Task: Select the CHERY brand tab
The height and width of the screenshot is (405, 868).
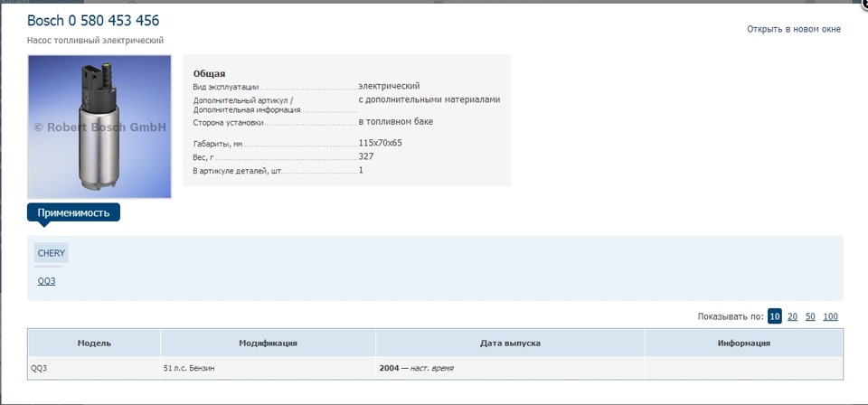Action: (x=52, y=253)
